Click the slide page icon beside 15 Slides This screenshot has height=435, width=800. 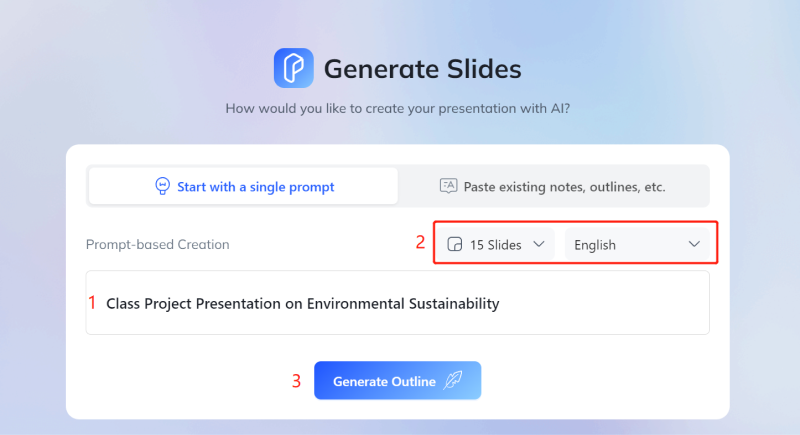pyautogui.click(x=455, y=244)
